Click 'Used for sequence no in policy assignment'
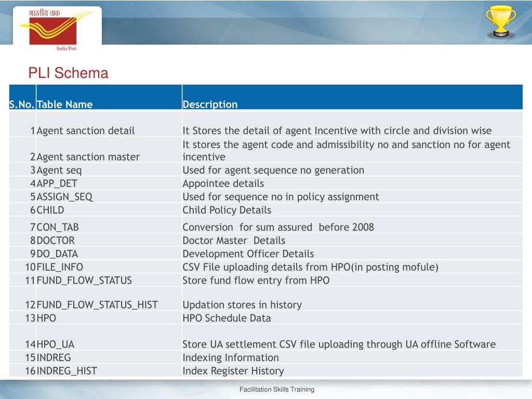This screenshot has width=532, height=399. pyautogui.click(x=281, y=197)
